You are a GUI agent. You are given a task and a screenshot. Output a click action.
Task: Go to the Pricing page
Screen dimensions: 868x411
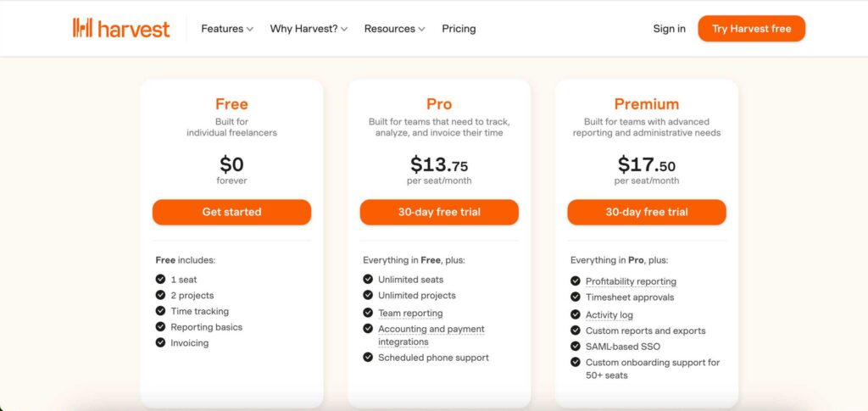(459, 29)
